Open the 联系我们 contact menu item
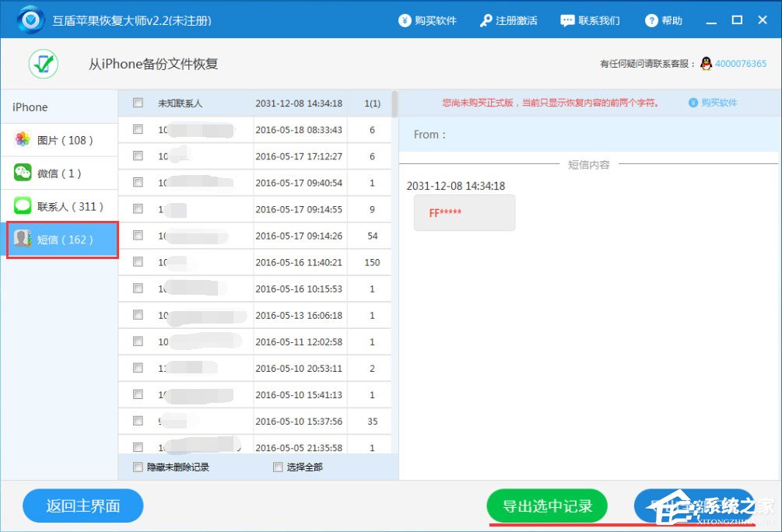The image size is (782, 532). [x=590, y=20]
